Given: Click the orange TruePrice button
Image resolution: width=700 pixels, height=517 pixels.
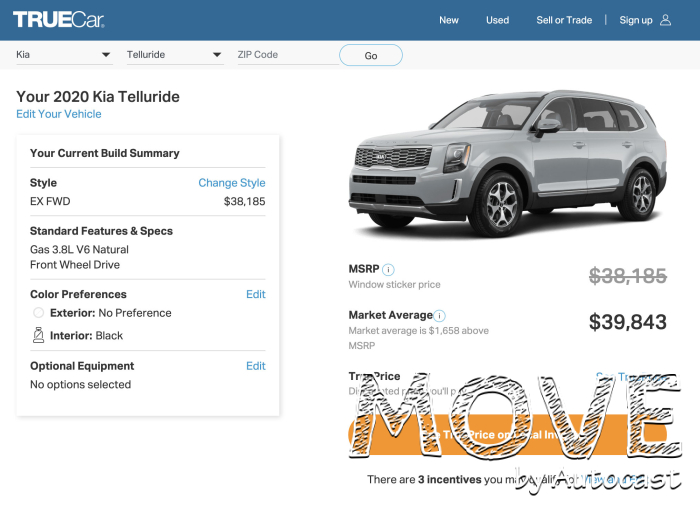Looking at the screenshot, I should click(507, 435).
